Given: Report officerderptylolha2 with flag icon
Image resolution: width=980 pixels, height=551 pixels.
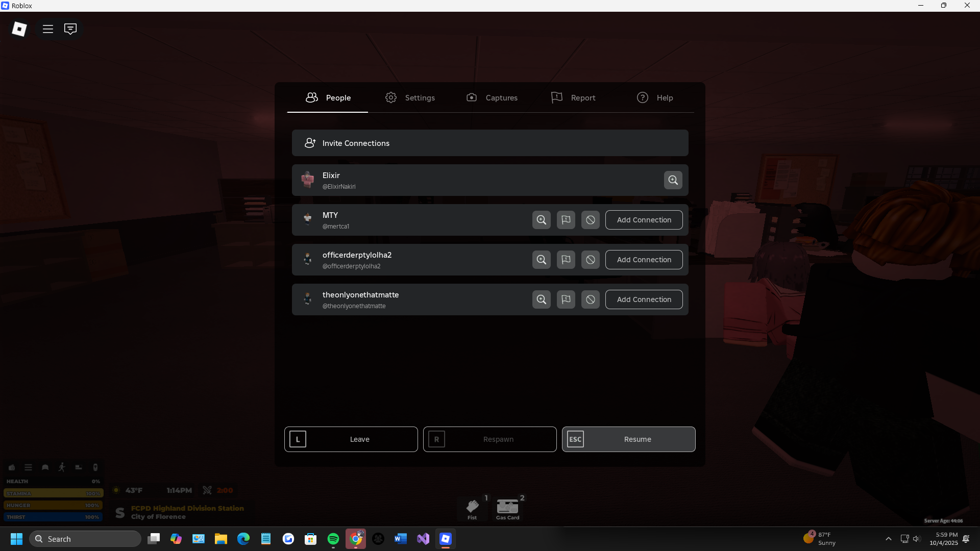Looking at the screenshot, I should click(x=566, y=260).
